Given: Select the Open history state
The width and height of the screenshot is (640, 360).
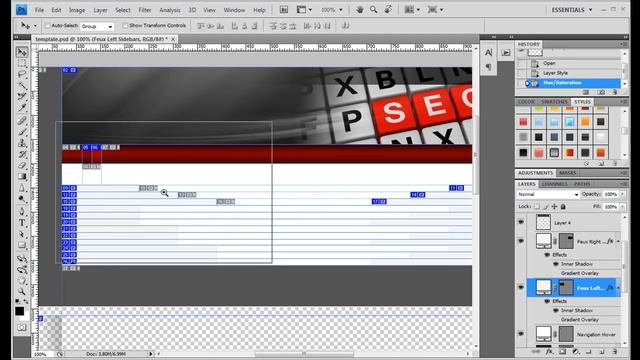Looking at the screenshot, I should [569, 63].
